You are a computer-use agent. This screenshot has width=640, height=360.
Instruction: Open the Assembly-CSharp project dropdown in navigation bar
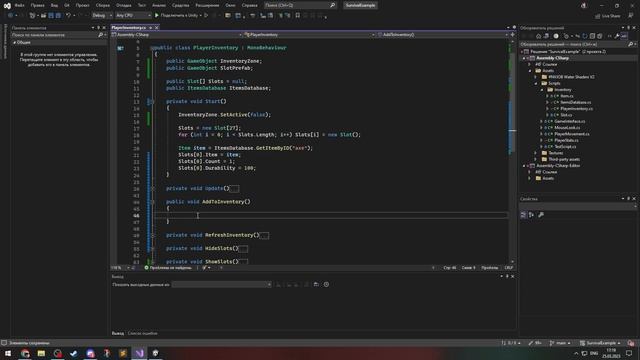[x=177, y=35]
